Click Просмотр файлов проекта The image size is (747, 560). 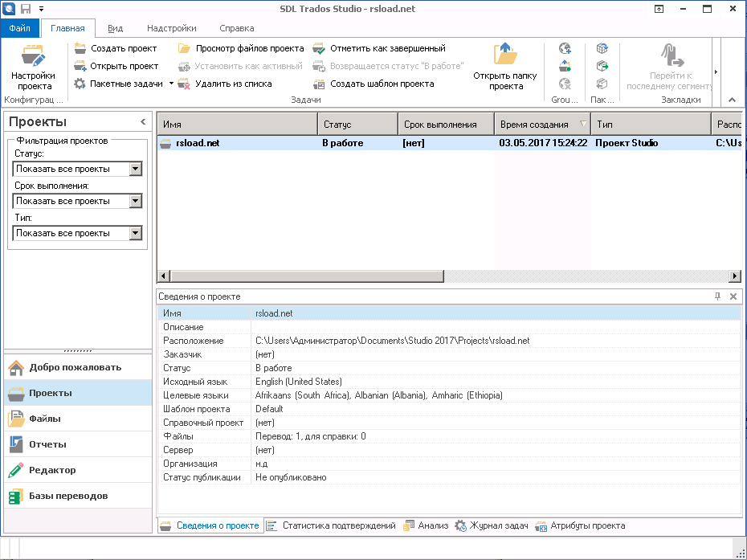[241, 48]
